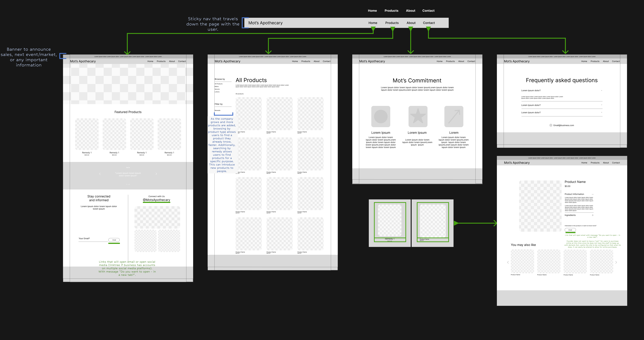The height and width of the screenshot is (340, 644).
Task: Select Lotions under Browse by
Action: [217, 92]
